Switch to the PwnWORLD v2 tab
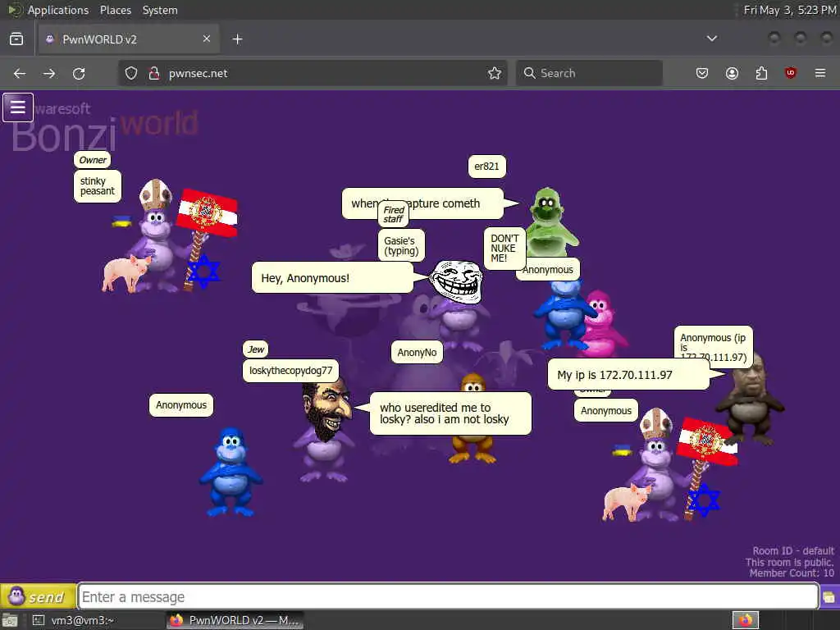This screenshot has width=840, height=630. (x=129, y=39)
